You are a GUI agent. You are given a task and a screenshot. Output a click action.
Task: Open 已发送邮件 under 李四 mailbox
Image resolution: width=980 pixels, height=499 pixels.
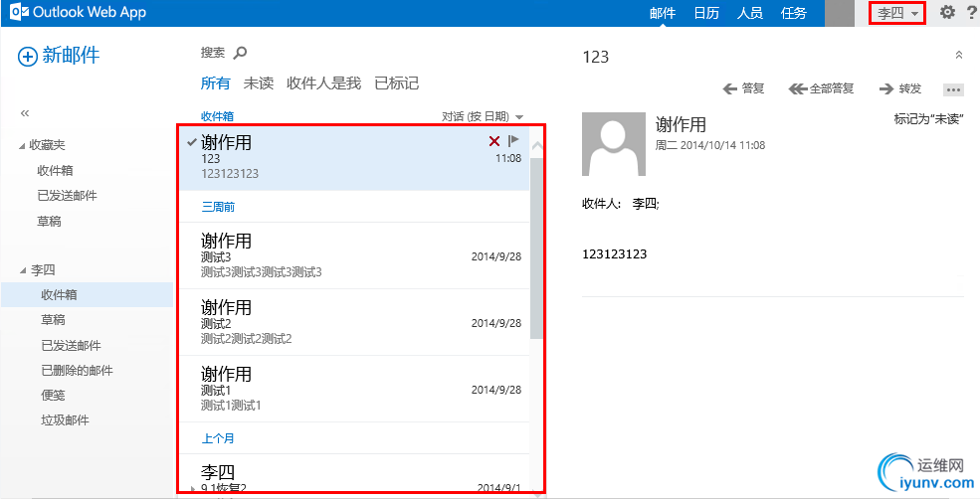72,345
